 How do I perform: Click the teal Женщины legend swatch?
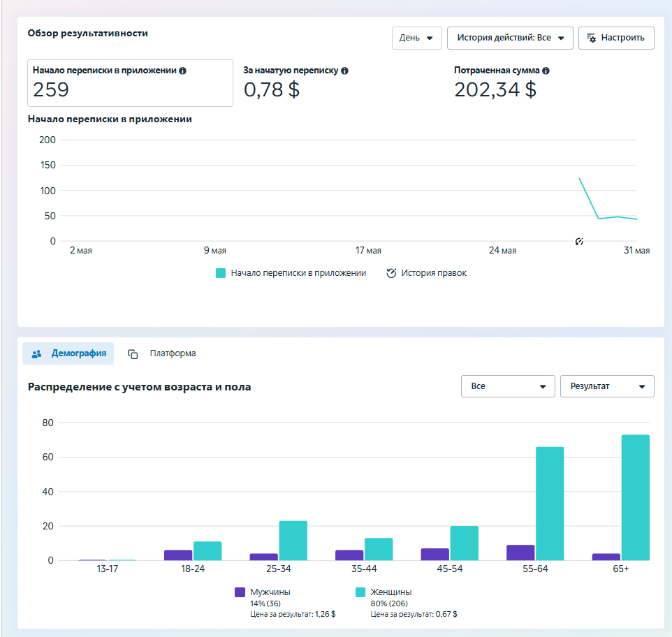360,592
